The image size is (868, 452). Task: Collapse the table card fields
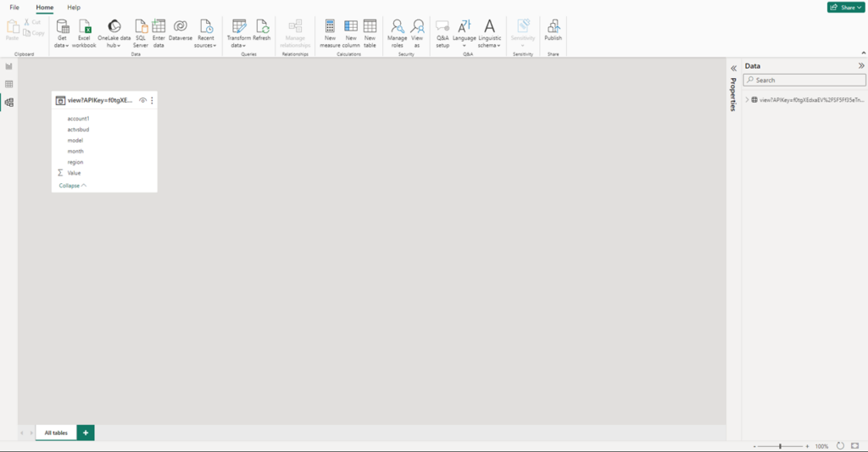(73, 186)
